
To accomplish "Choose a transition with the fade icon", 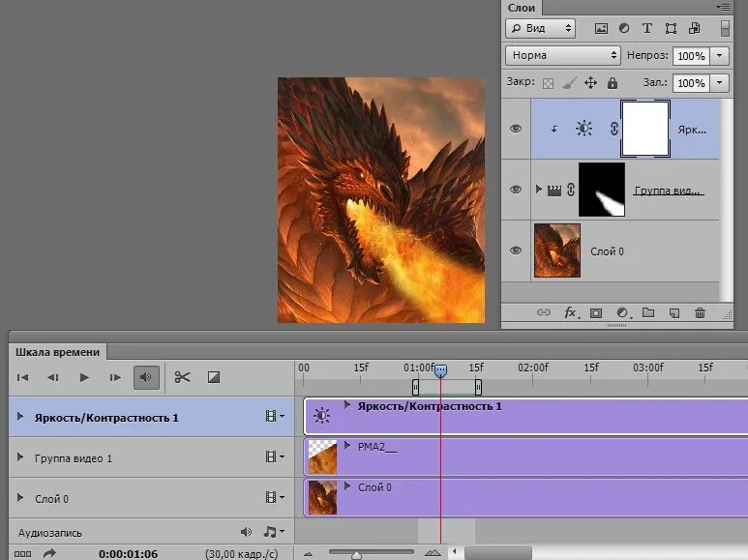I will coord(213,377).
